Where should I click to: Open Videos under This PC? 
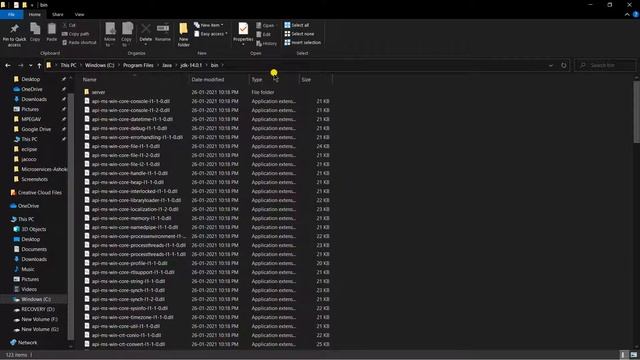pos(29,289)
